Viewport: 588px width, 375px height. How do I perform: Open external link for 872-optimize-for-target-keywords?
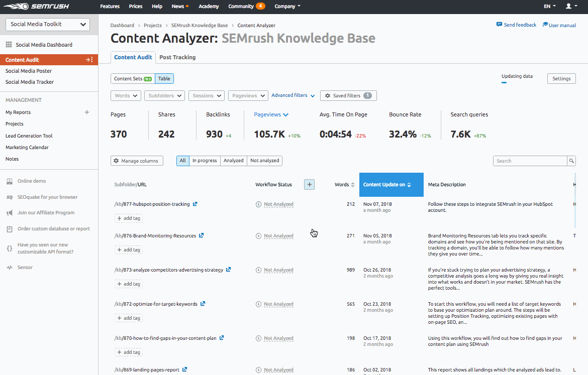(203, 304)
